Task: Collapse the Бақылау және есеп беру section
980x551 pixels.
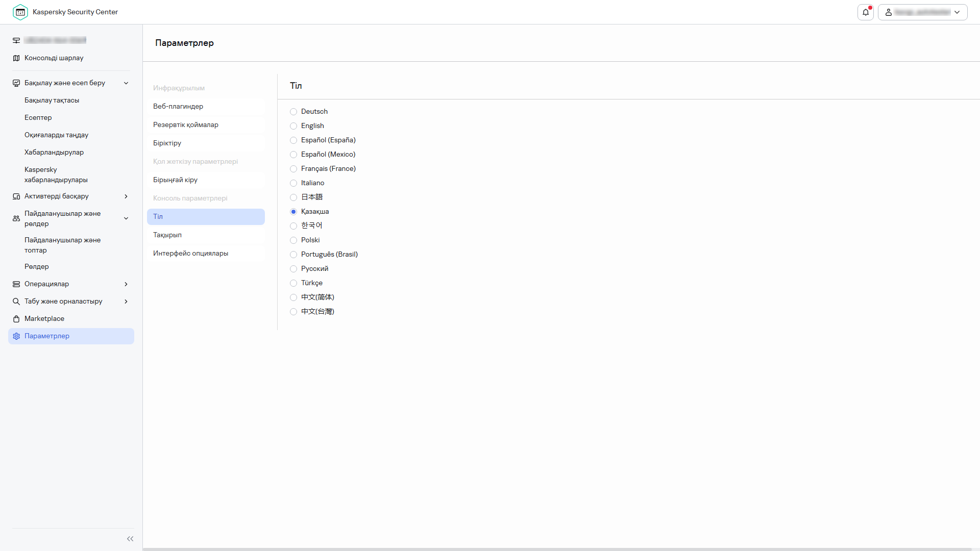Action: click(x=126, y=83)
